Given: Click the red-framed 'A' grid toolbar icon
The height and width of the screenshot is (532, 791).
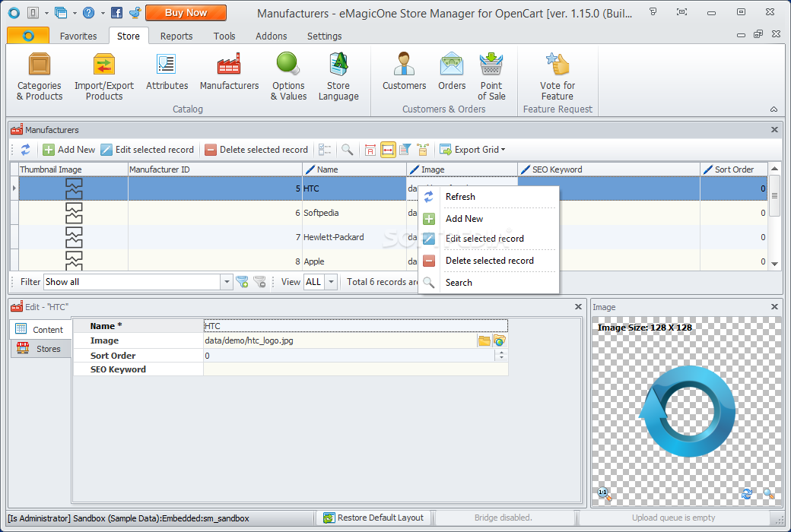Looking at the screenshot, I should point(370,150).
